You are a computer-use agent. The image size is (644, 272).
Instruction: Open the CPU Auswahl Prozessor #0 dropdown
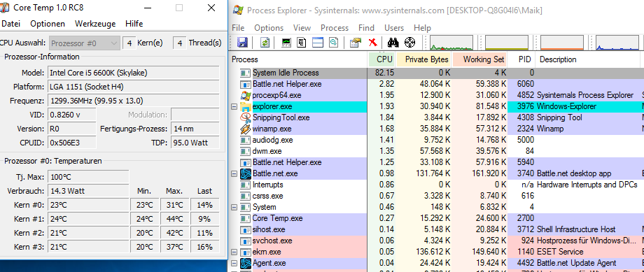point(85,43)
